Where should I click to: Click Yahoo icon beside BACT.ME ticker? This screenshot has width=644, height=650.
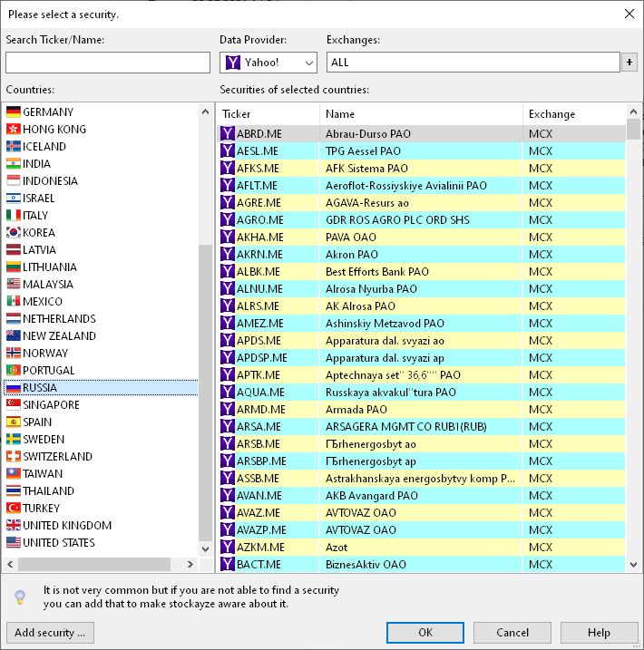click(228, 564)
